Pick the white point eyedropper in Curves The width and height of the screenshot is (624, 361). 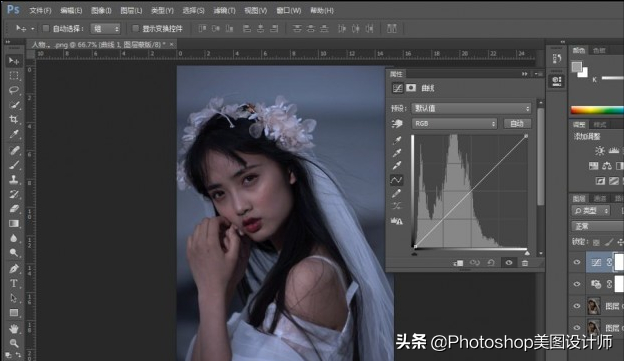coord(397,166)
